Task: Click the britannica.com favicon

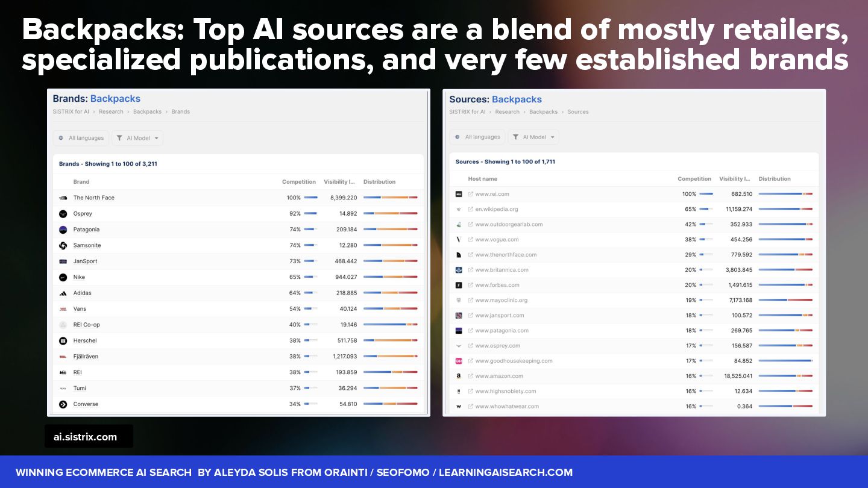Action: 459,270
